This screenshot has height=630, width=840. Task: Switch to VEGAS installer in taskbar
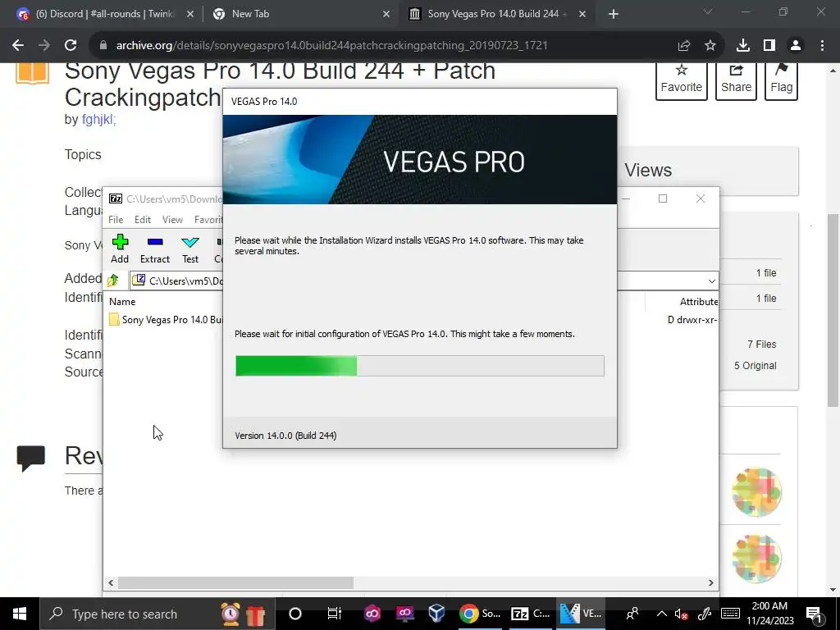[580, 614]
